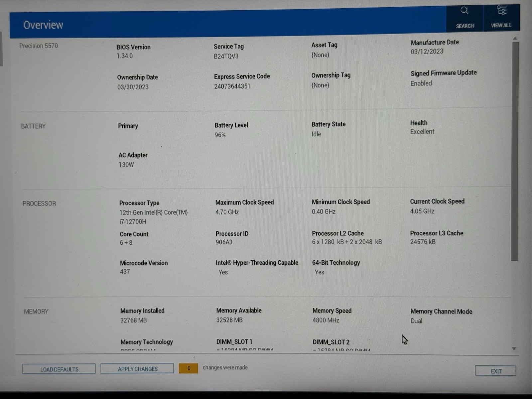Select Microcode Version value 437
532x399 pixels.
(x=125, y=272)
